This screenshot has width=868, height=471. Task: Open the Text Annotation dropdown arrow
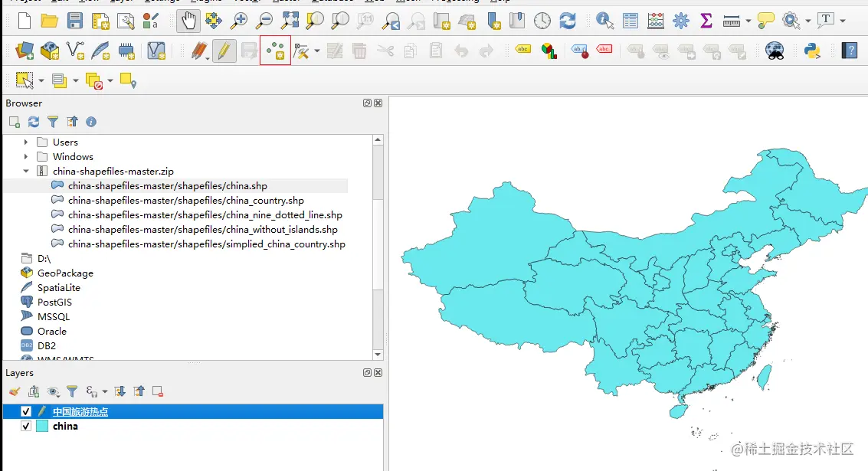click(x=843, y=21)
